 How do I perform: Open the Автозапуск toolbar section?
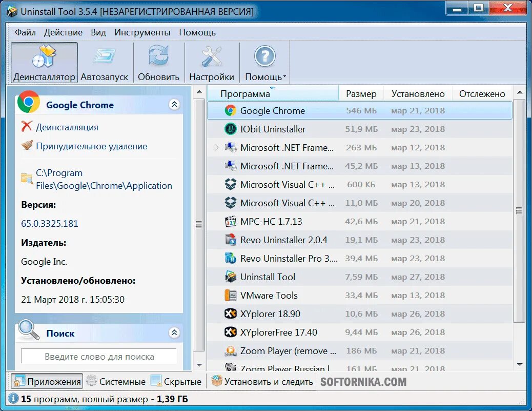point(105,63)
